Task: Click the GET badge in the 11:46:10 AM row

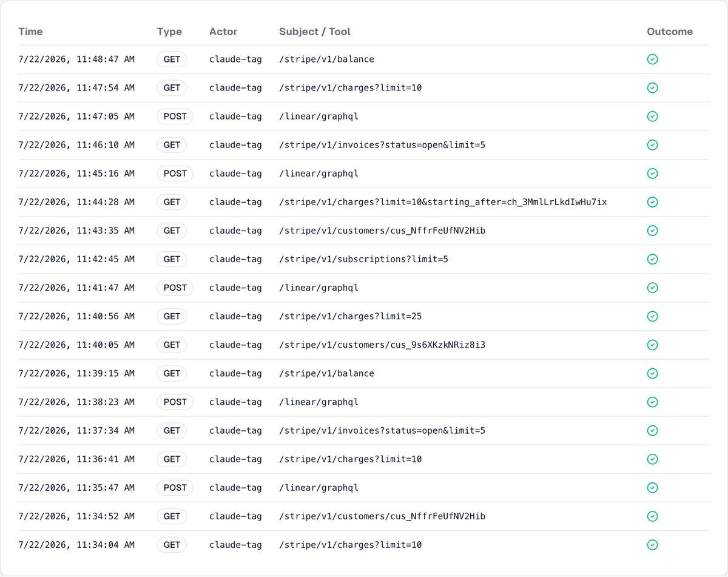Action: 172,145
